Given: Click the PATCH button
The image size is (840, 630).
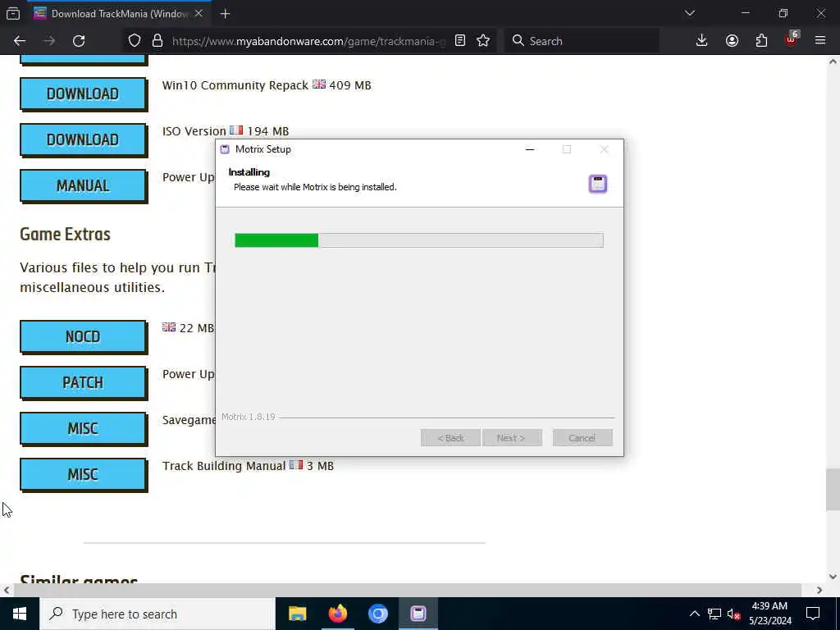Looking at the screenshot, I should point(83,383).
